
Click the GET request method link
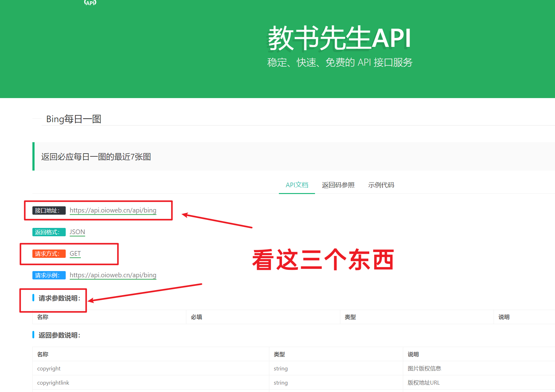[75, 253]
